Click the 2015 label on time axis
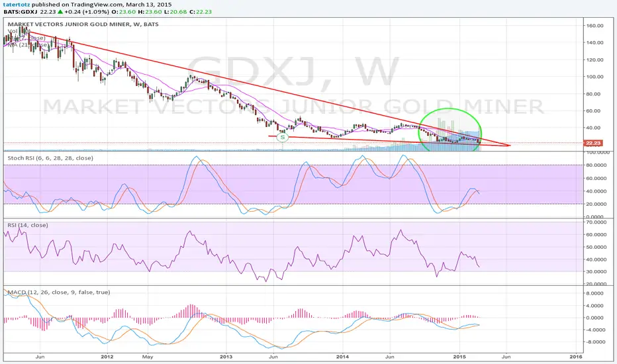The width and height of the screenshot is (617, 364). click(x=459, y=357)
